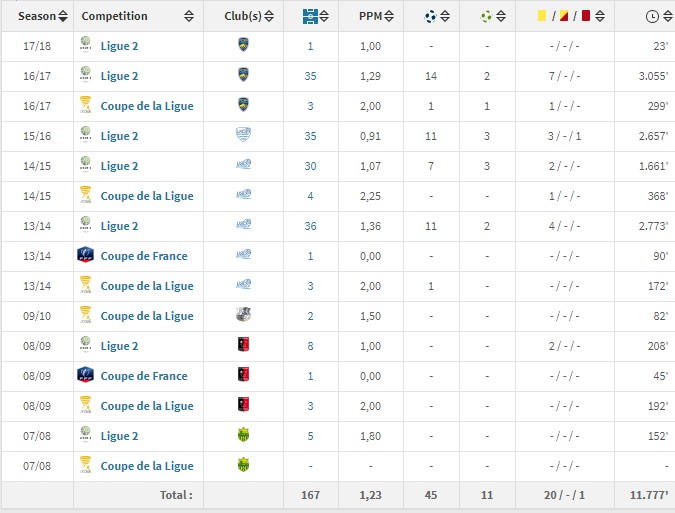Open Coupe de la Ligue 16/17 link
This screenshot has height=513, width=675.
click(147, 106)
